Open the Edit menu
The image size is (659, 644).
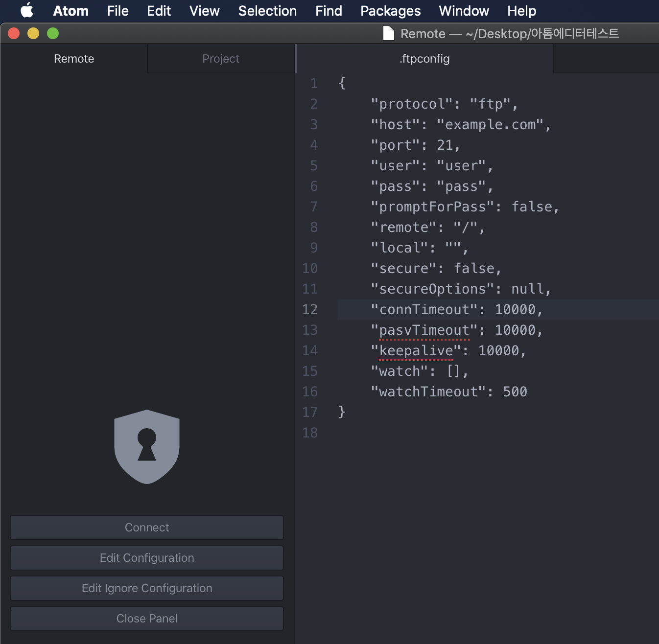[159, 11]
